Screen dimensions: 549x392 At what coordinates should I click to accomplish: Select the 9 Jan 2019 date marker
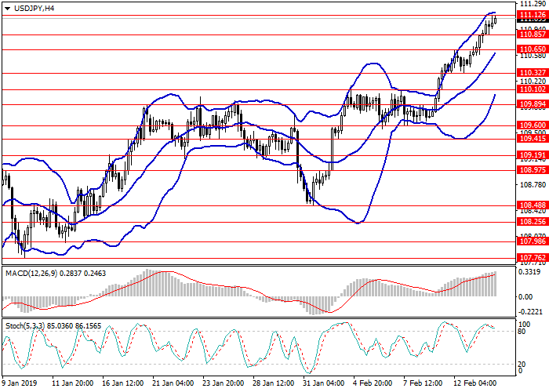pos(19,385)
